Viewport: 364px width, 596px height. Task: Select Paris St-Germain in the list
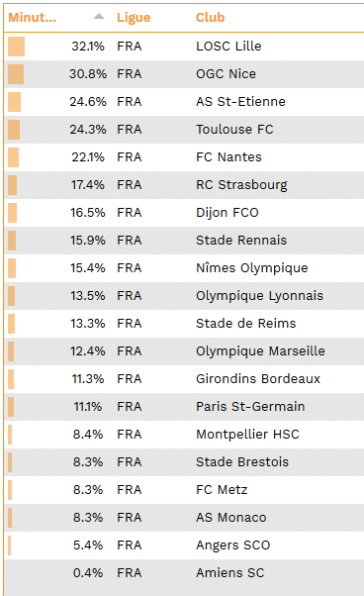pos(250,407)
